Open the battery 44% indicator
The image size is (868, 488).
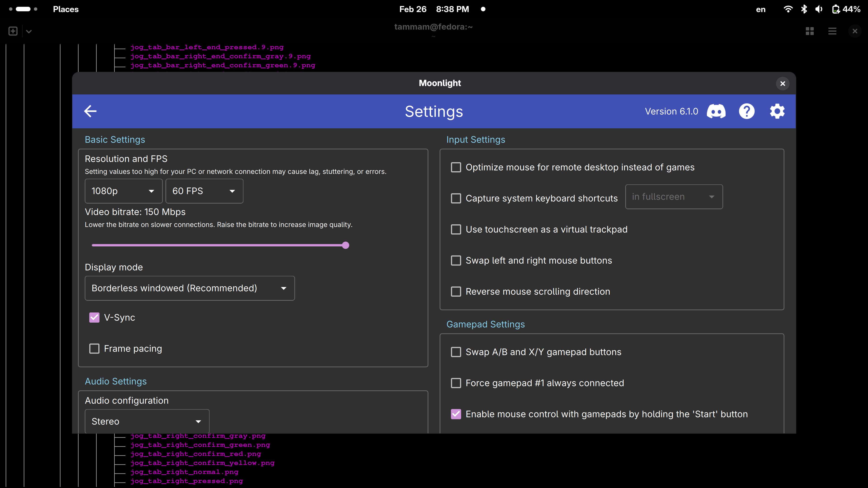tap(846, 9)
